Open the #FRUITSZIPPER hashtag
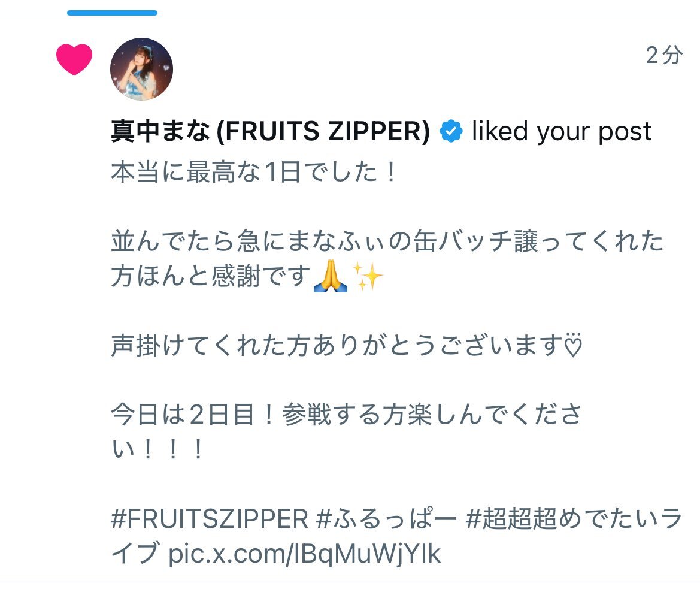 (210, 519)
